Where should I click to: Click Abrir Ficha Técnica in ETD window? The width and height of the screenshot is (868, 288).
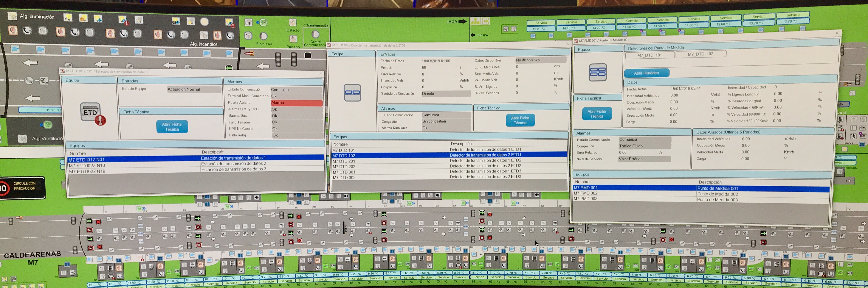pyautogui.click(x=172, y=127)
